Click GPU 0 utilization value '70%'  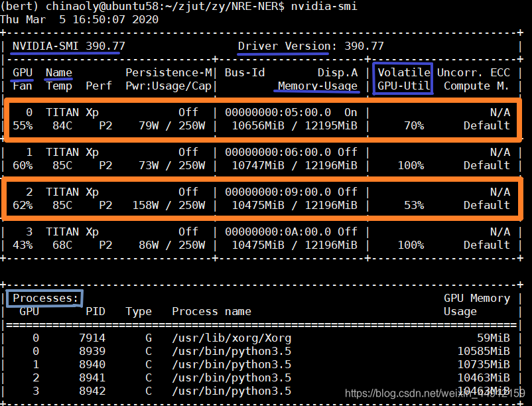pyautogui.click(x=414, y=125)
